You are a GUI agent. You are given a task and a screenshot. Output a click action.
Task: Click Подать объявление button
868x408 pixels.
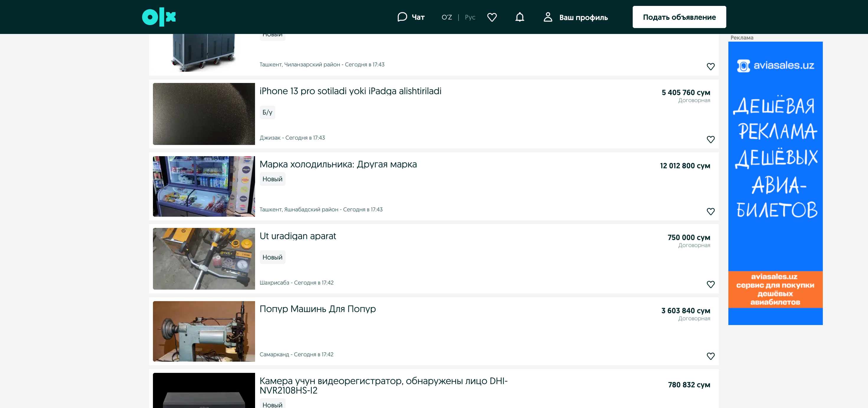click(679, 17)
